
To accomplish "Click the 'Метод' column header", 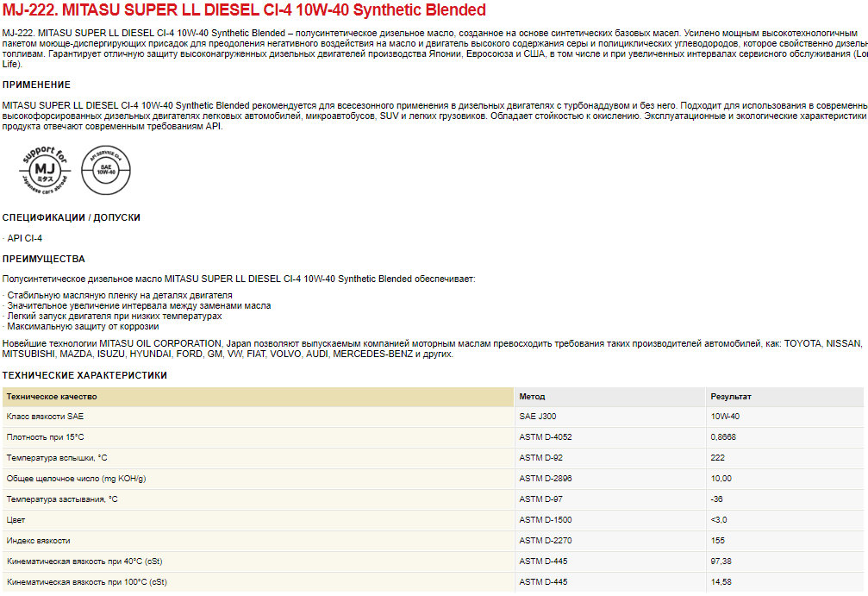I will tap(532, 397).
